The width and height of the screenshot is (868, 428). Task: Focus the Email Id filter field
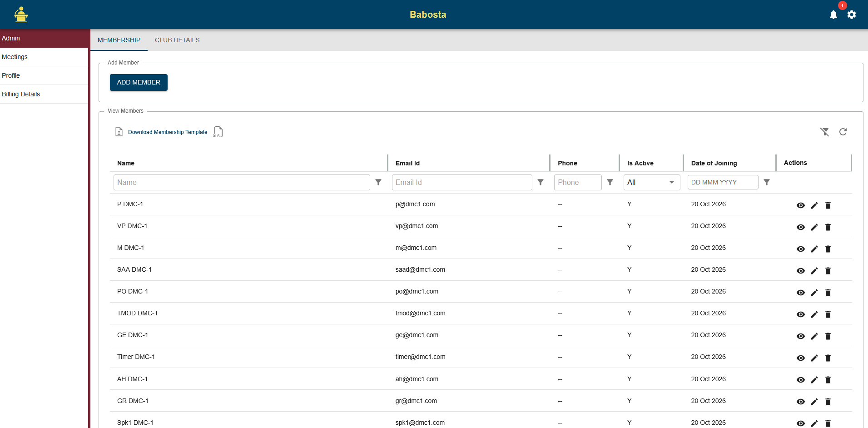pos(462,182)
